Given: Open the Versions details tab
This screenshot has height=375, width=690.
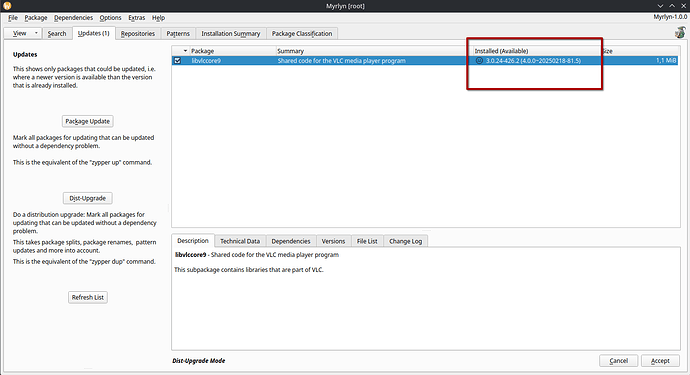Looking at the screenshot, I should pyautogui.click(x=333, y=241).
